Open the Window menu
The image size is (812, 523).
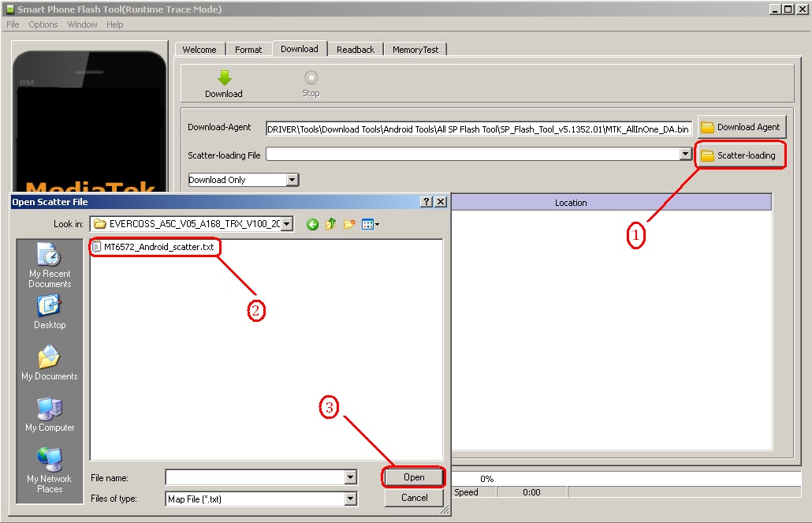pos(82,24)
